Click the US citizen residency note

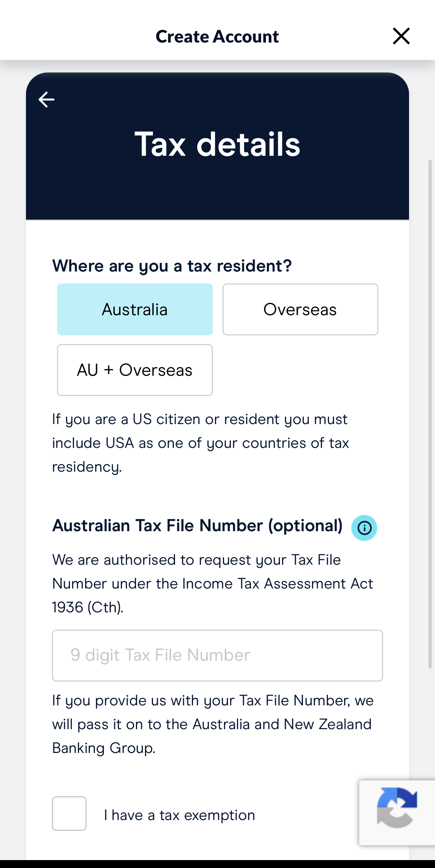tap(200, 443)
